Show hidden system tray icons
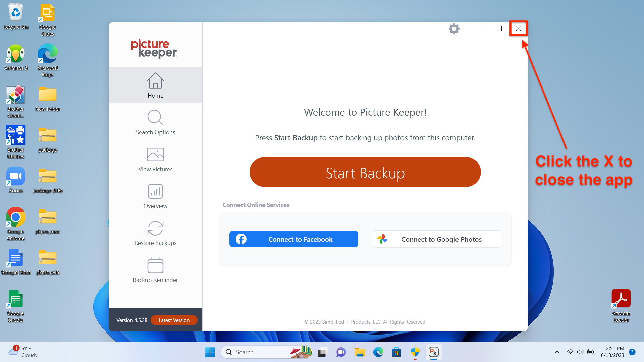 coord(557,352)
